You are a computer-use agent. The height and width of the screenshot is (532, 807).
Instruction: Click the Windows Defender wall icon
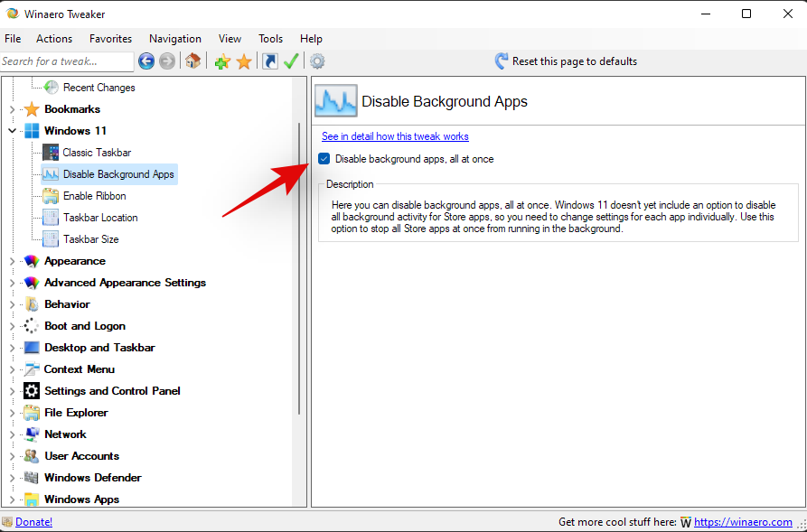click(x=32, y=478)
